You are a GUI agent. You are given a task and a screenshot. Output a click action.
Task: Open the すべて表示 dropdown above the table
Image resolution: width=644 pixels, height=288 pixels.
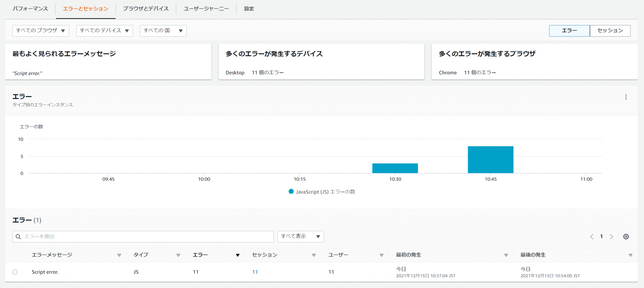click(x=300, y=236)
